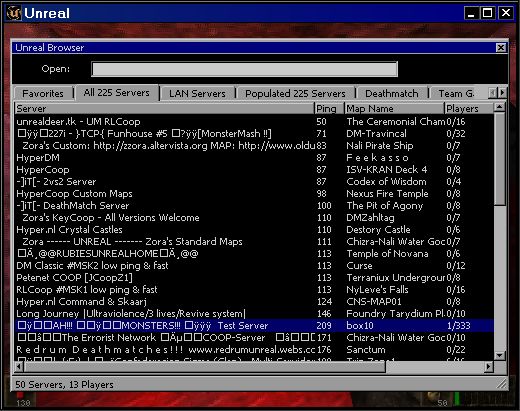Sort by the Ping column header

point(329,109)
